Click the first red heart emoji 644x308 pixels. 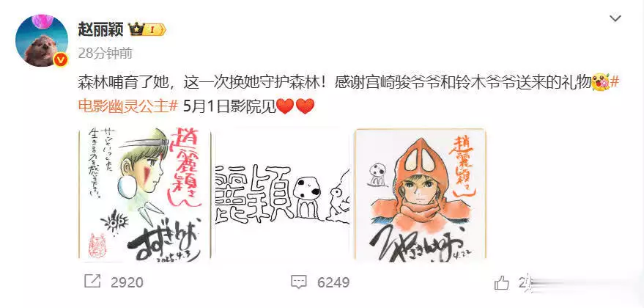[286, 106]
